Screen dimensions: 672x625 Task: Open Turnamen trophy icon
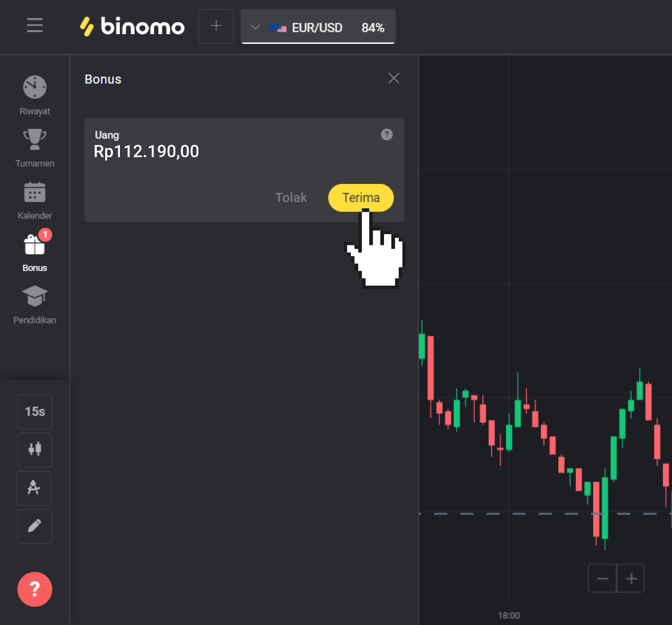pyautogui.click(x=34, y=139)
